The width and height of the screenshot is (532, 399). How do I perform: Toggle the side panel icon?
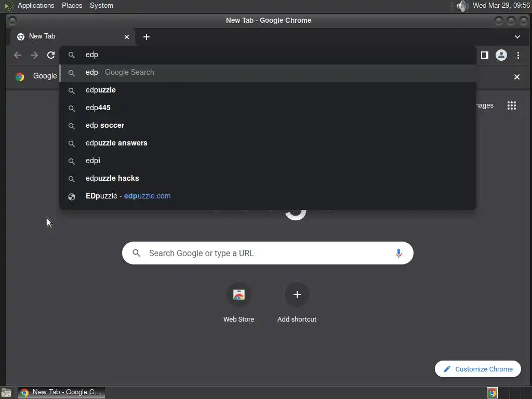click(485, 55)
